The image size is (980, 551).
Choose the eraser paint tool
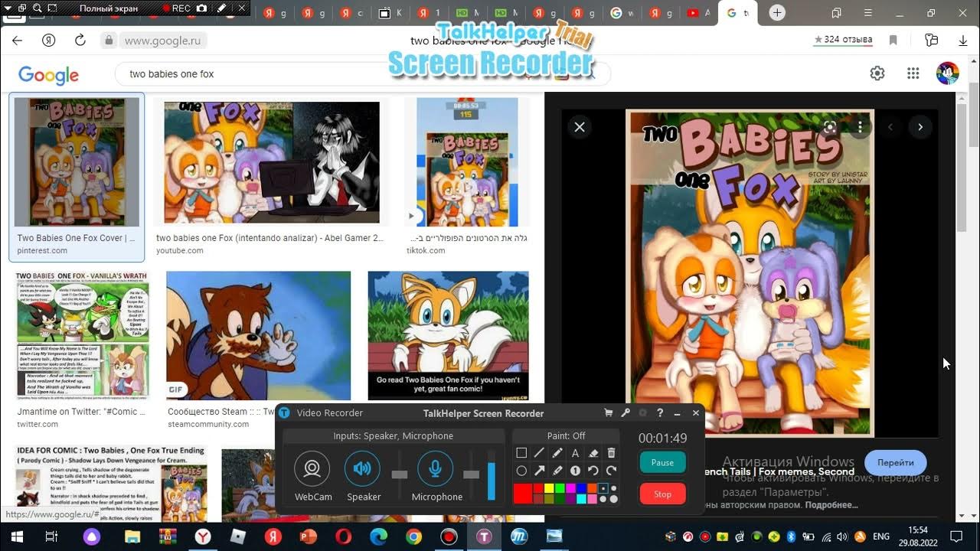coord(593,453)
